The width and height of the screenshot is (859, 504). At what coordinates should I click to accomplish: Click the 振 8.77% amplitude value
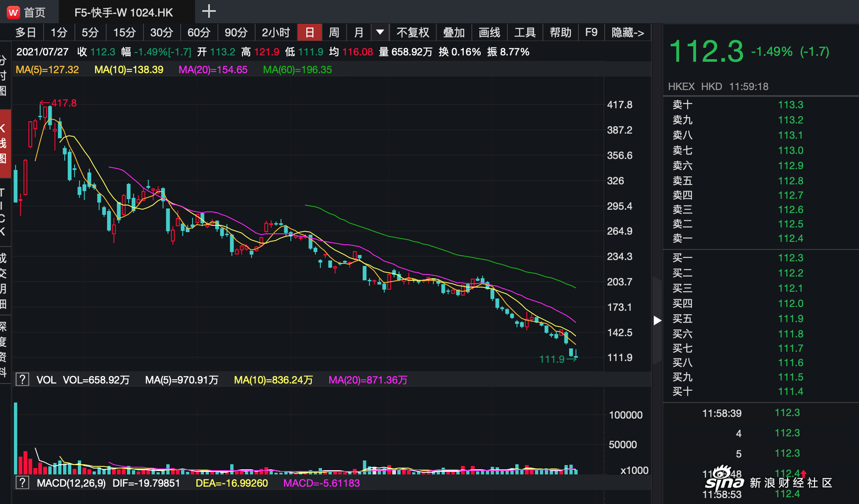coord(508,52)
